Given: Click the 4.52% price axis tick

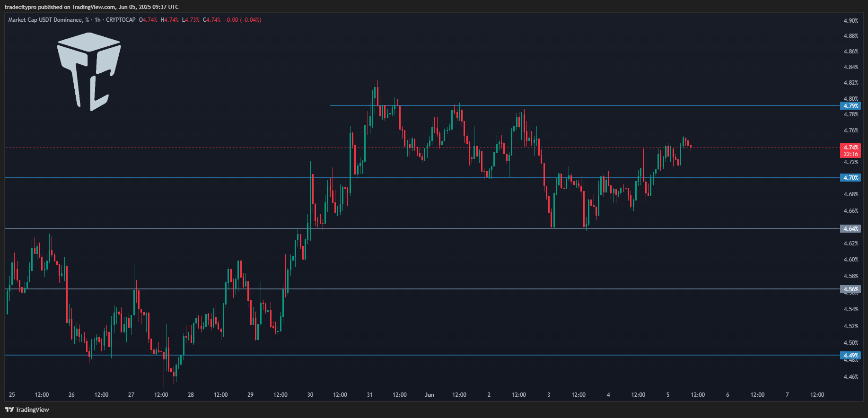Looking at the screenshot, I should tap(850, 326).
